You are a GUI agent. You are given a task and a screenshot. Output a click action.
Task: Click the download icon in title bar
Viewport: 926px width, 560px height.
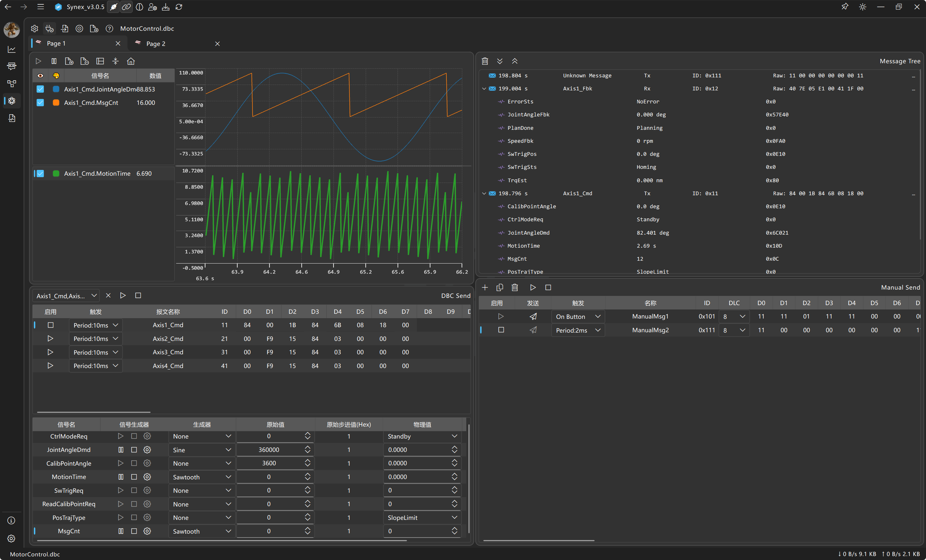pos(166,7)
